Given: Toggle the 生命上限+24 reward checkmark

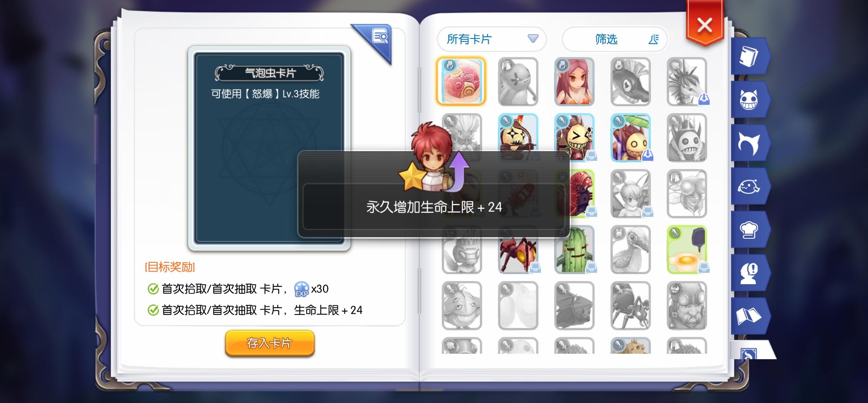Looking at the screenshot, I should click(153, 310).
